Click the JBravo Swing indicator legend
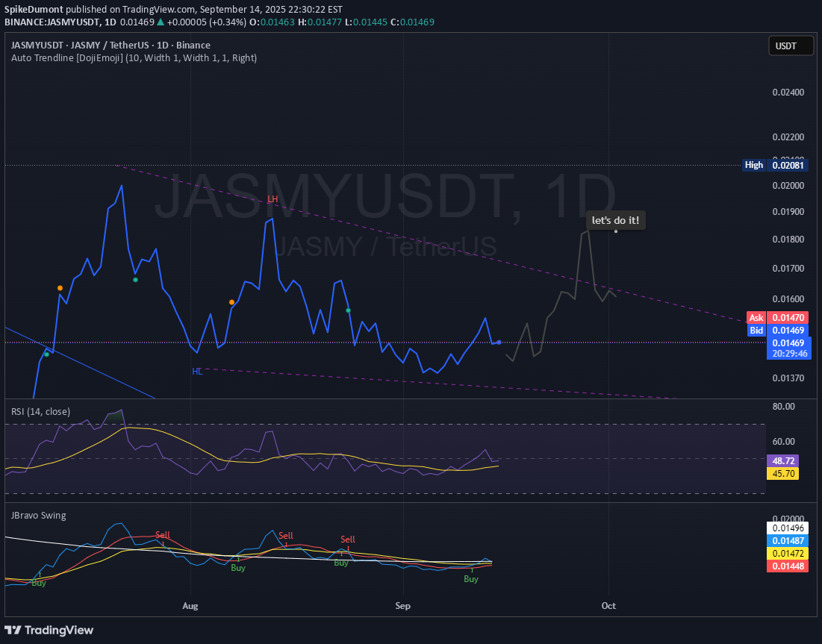The height and width of the screenshot is (644, 822). [39, 515]
